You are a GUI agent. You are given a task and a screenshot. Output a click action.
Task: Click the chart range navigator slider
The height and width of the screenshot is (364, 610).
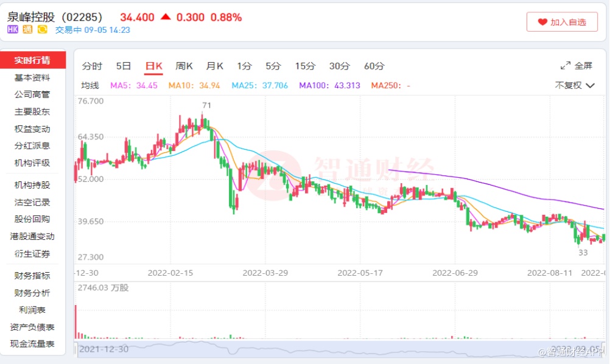click(x=340, y=349)
